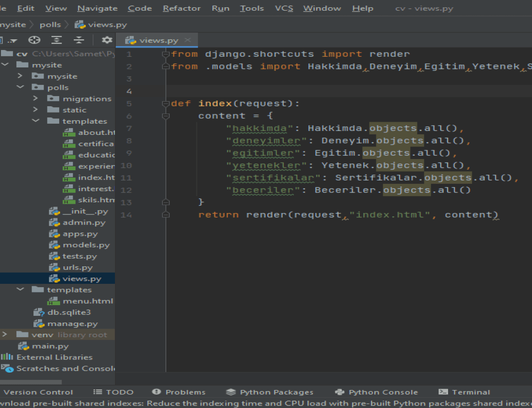
Task: Open the Refactor menu
Action: pos(181,8)
